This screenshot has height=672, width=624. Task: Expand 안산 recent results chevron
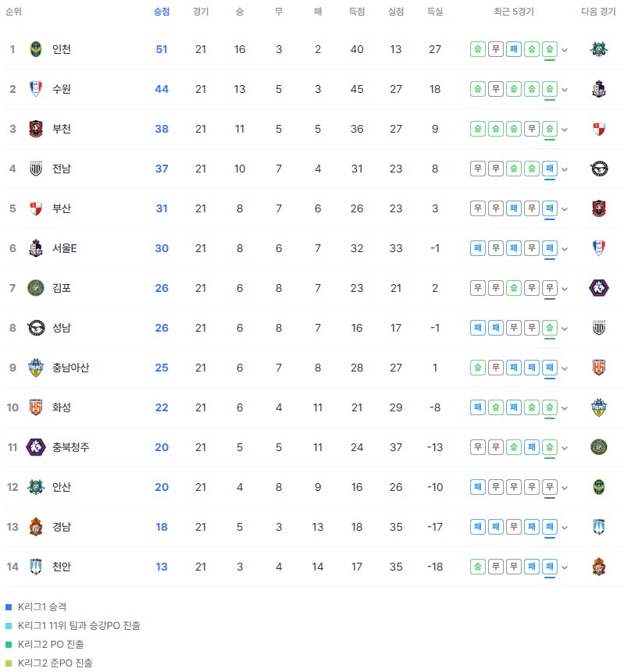tap(565, 488)
